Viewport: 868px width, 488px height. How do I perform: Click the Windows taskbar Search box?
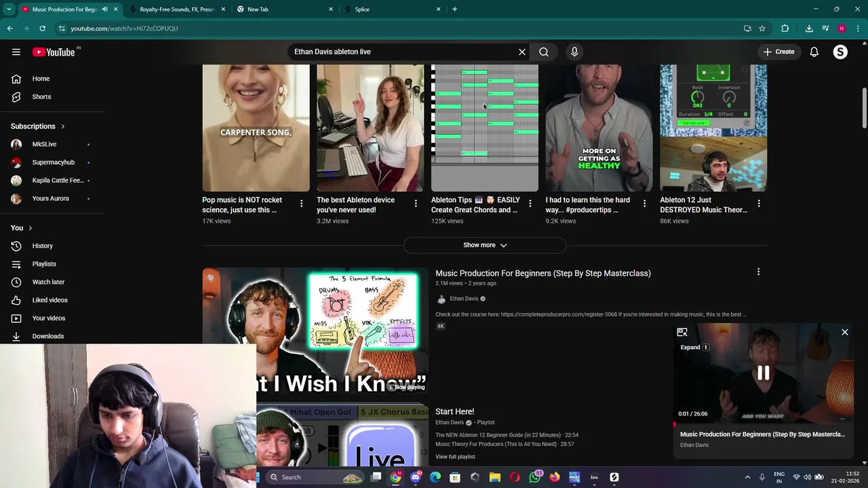tap(316, 477)
